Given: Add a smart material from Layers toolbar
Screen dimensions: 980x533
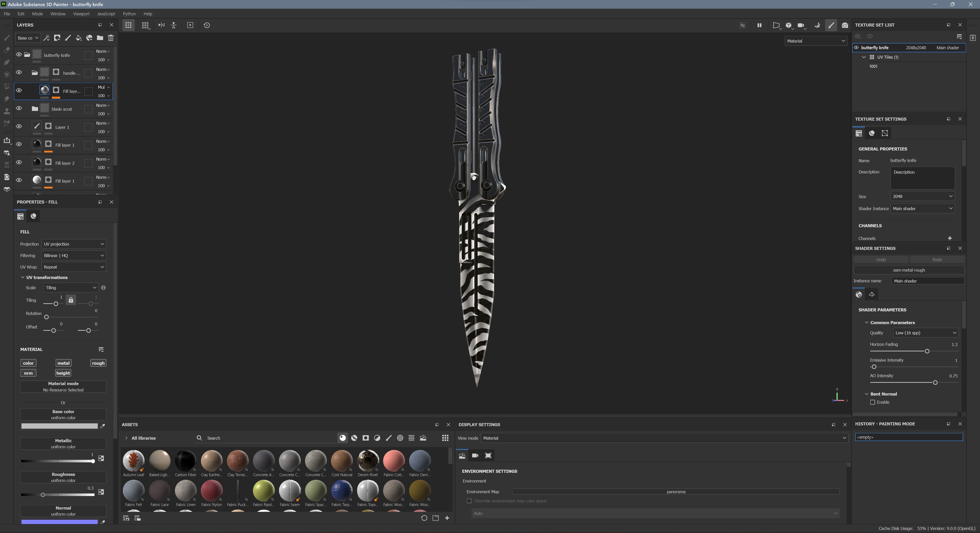Looking at the screenshot, I should point(89,38).
